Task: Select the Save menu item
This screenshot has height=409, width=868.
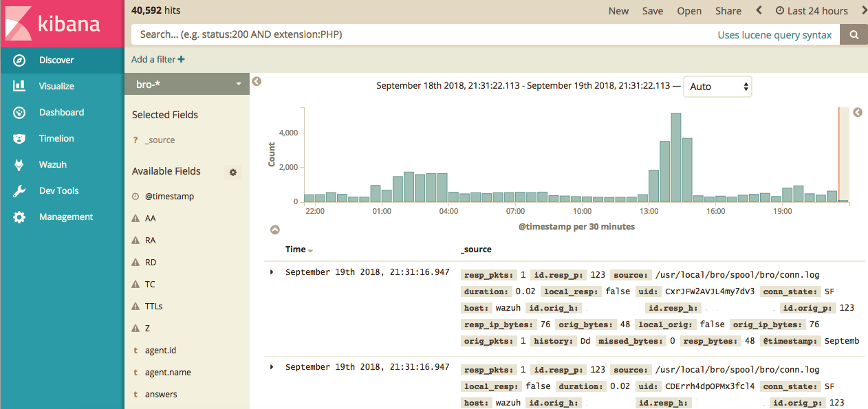Action: click(653, 11)
